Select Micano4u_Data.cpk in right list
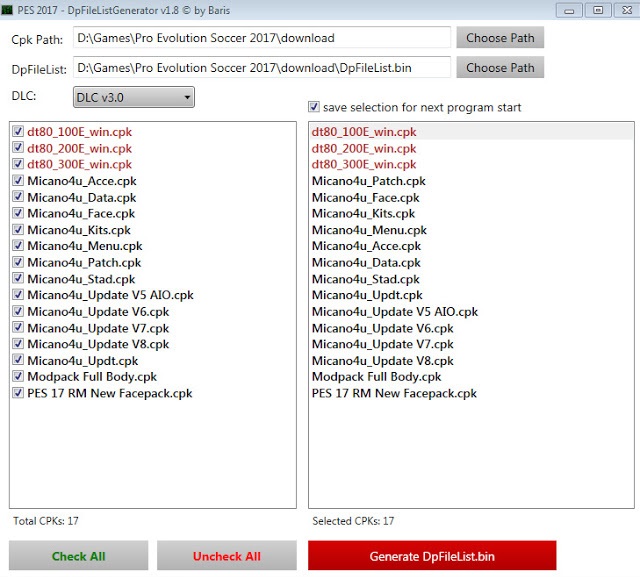 (471, 262)
